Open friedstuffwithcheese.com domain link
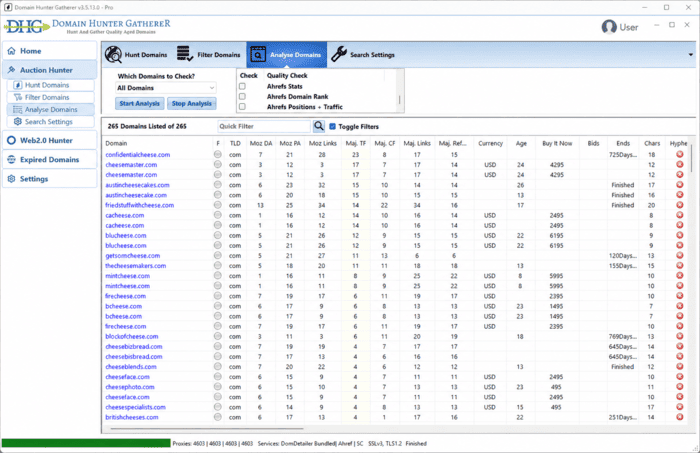The image size is (700, 453). (x=139, y=205)
